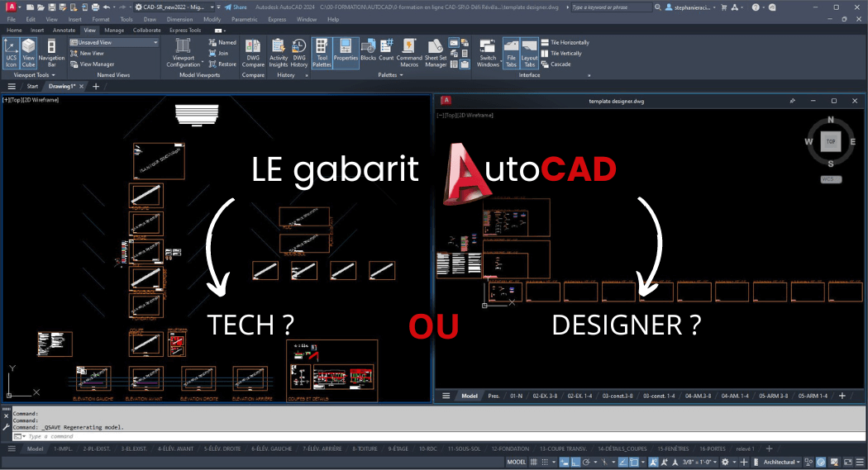
Task: Expand the Unsaved View dropdown
Action: click(114, 42)
